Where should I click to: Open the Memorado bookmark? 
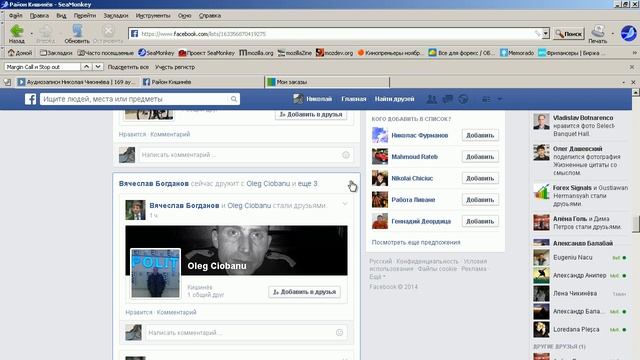click(x=517, y=53)
